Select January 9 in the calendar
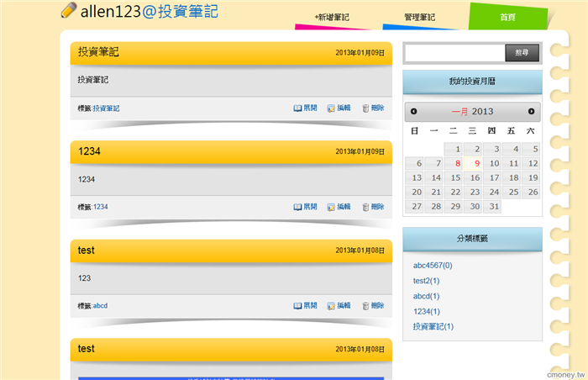Screen dimensions: 588x380 click(476, 163)
